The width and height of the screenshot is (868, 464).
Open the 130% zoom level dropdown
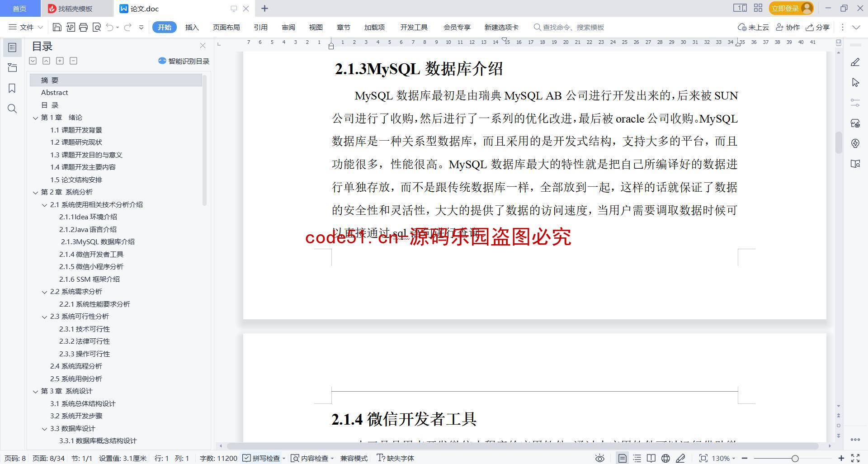click(x=723, y=458)
